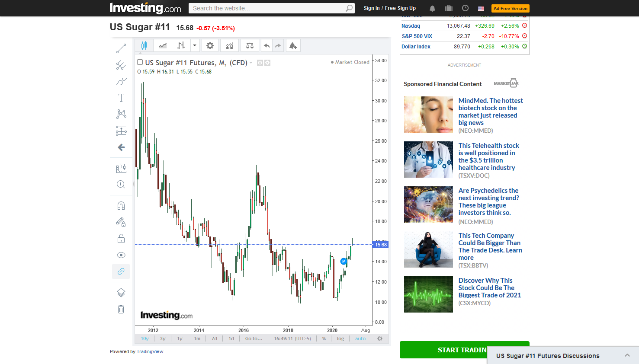Viewport: 639px width, 364px height.
Task: Select the brush drawing tool
Action: coord(121,81)
